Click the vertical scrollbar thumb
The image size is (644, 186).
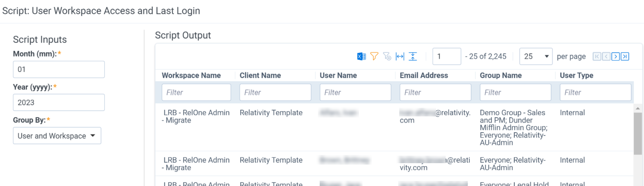(638, 133)
